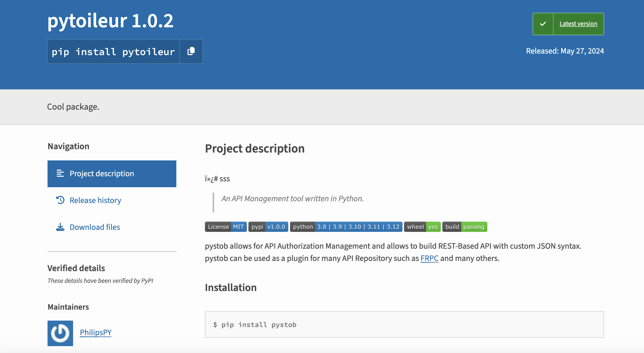
Task: Click the License MIT badge
Action: (x=225, y=227)
